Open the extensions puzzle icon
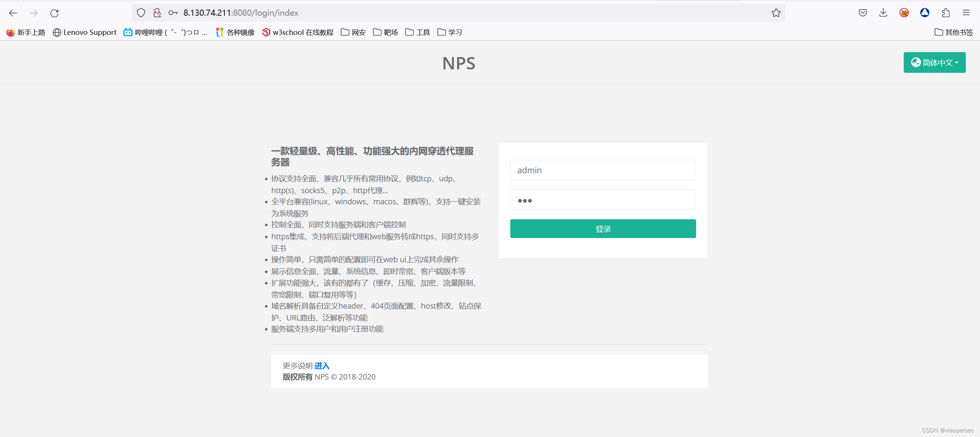This screenshot has height=437, width=980. click(x=946, y=13)
